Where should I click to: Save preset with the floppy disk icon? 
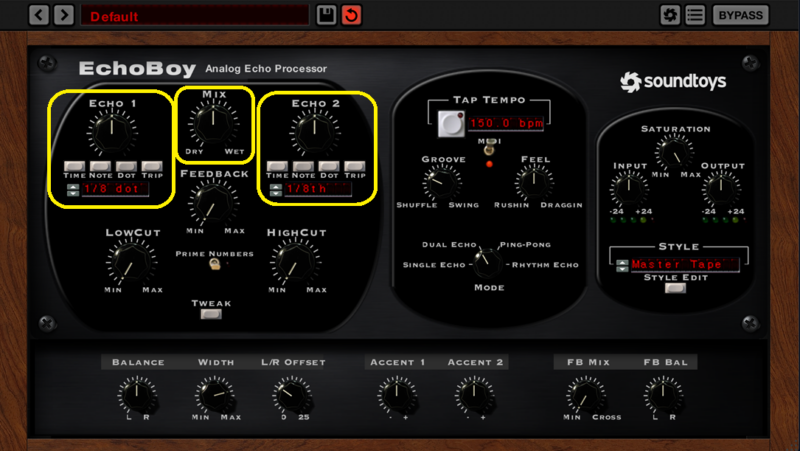pyautogui.click(x=326, y=15)
